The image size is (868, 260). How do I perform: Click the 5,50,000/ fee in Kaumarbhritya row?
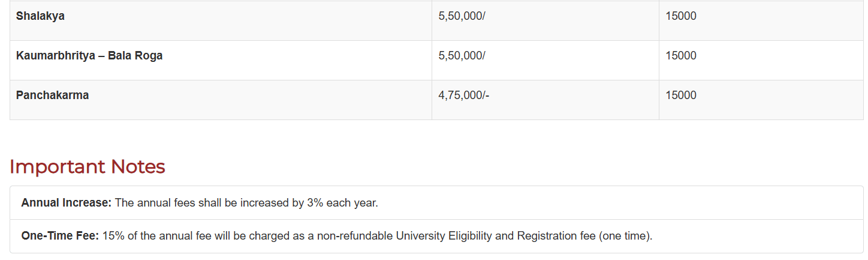[x=462, y=56]
